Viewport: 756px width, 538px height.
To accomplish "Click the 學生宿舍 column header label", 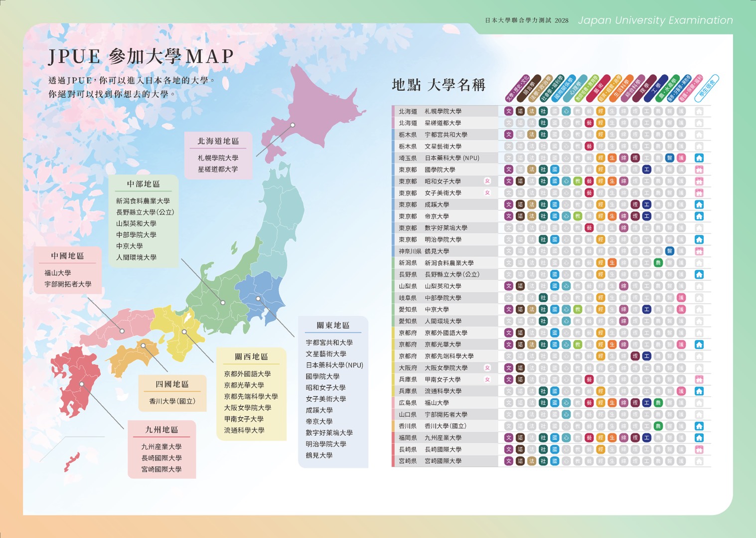I will point(707,87).
